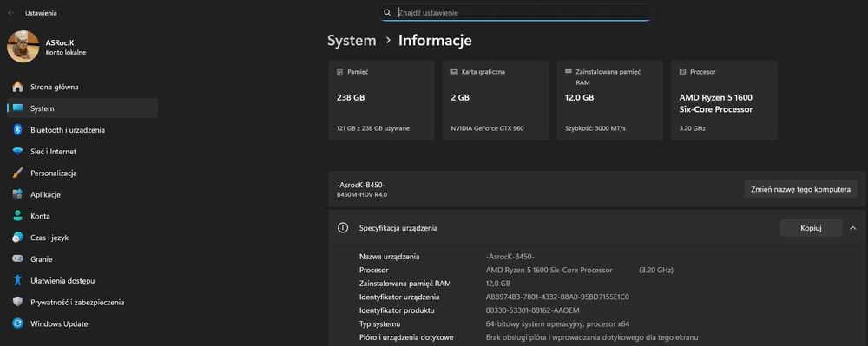The width and height of the screenshot is (868, 346).
Task: Open the RAM 12,0 GB card
Action: [x=610, y=101]
